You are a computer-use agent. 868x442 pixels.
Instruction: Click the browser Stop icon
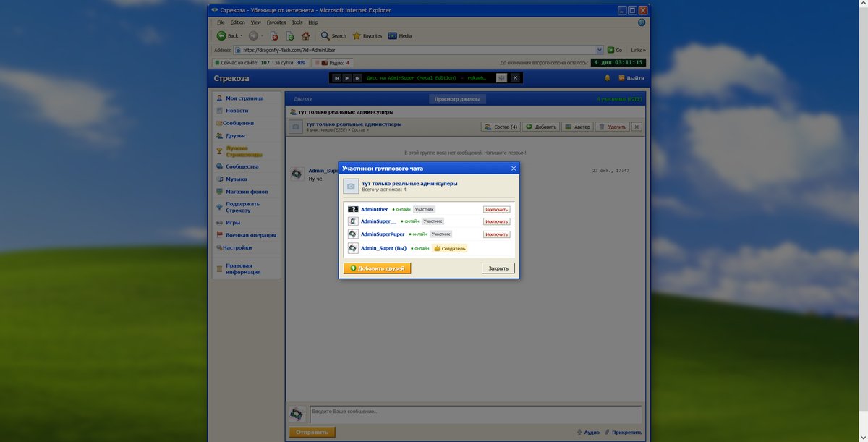pos(275,35)
